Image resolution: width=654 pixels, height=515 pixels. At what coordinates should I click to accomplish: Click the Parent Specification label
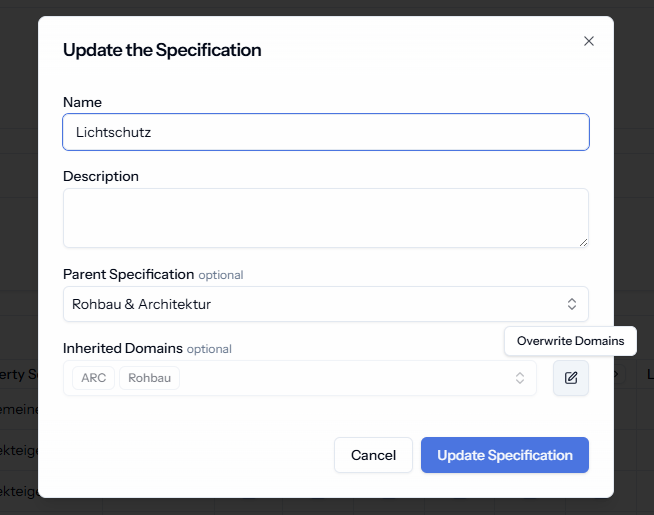(x=128, y=274)
